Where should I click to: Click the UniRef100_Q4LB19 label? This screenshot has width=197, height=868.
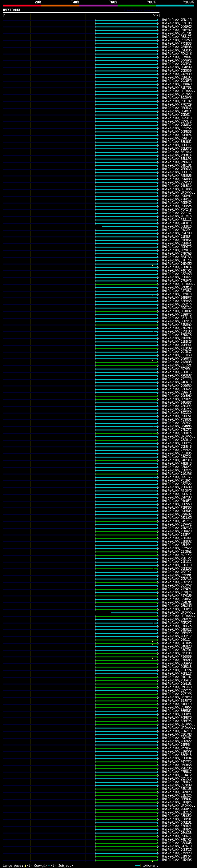click(x=177, y=223)
